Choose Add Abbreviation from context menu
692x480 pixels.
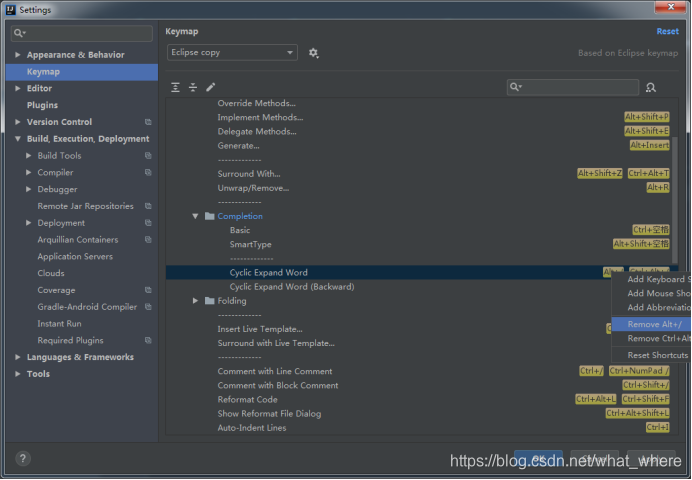pyautogui.click(x=651, y=308)
